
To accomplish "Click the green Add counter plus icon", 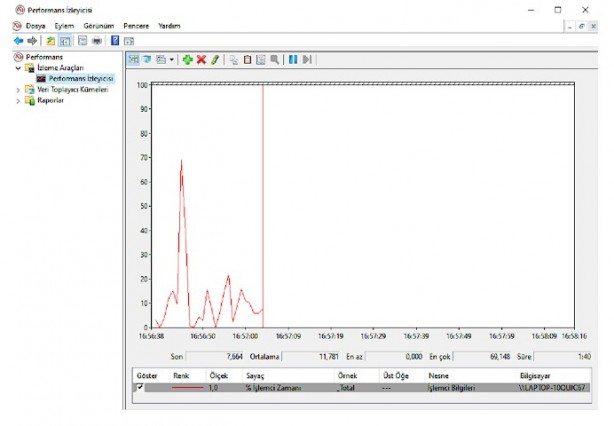I will tap(187, 60).
